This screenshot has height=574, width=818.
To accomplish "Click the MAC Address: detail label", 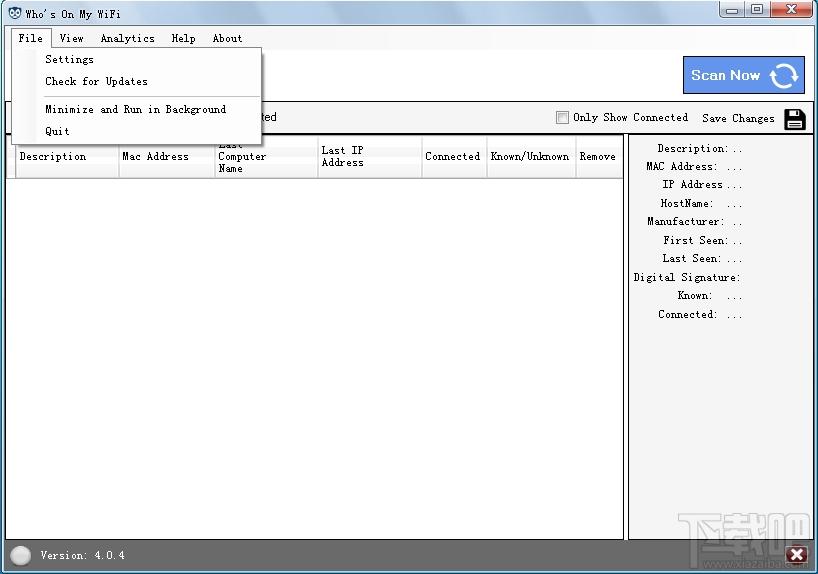I will 681,166.
